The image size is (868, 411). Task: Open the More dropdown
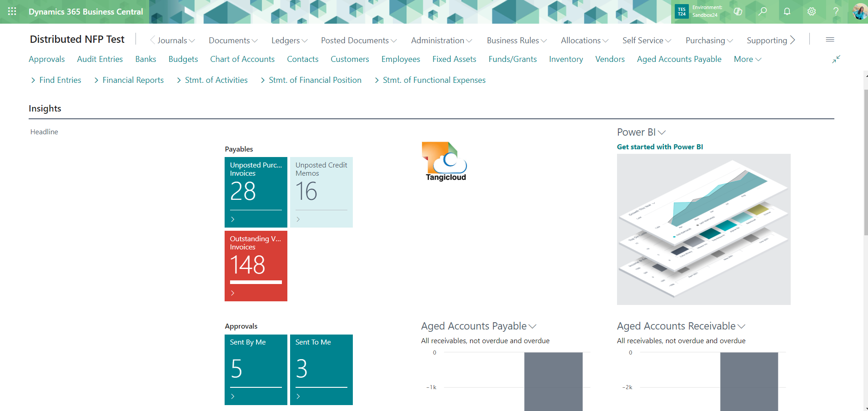pyautogui.click(x=748, y=59)
